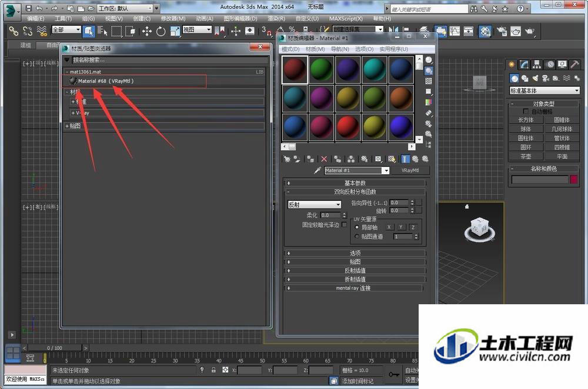The width and height of the screenshot is (588, 389).
Task: Open the 标准基本体 primitive type dropdown
Action: click(544, 91)
